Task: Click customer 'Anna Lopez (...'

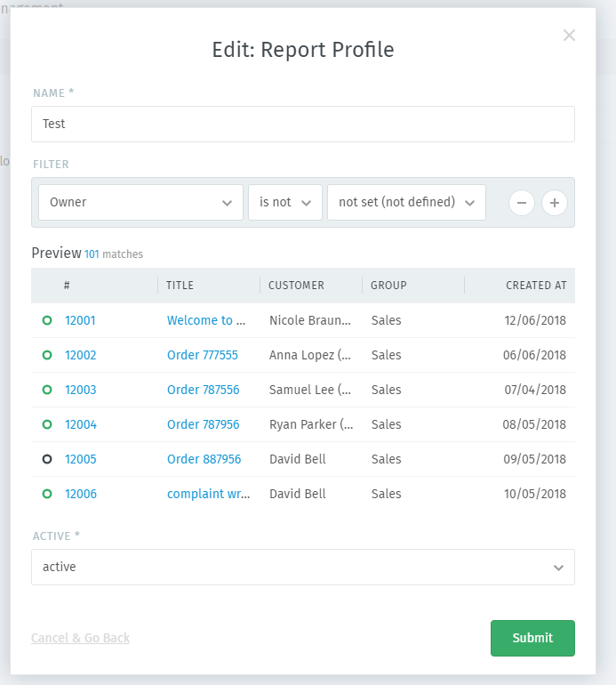Action: pyautogui.click(x=310, y=355)
